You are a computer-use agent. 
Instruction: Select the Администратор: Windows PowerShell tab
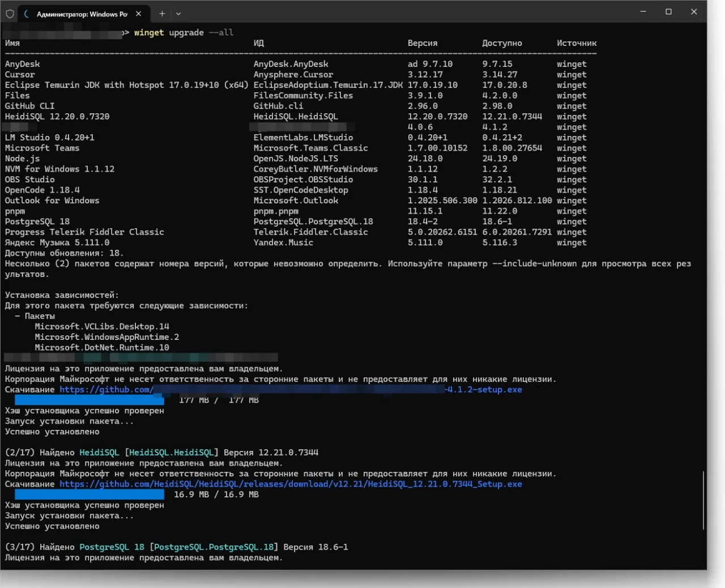click(84, 14)
